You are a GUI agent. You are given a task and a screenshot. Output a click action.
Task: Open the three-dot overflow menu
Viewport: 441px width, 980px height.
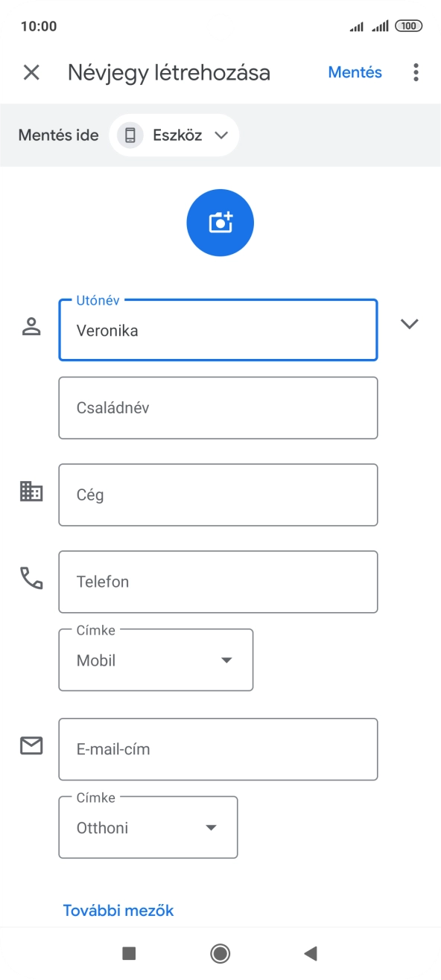coord(415,72)
